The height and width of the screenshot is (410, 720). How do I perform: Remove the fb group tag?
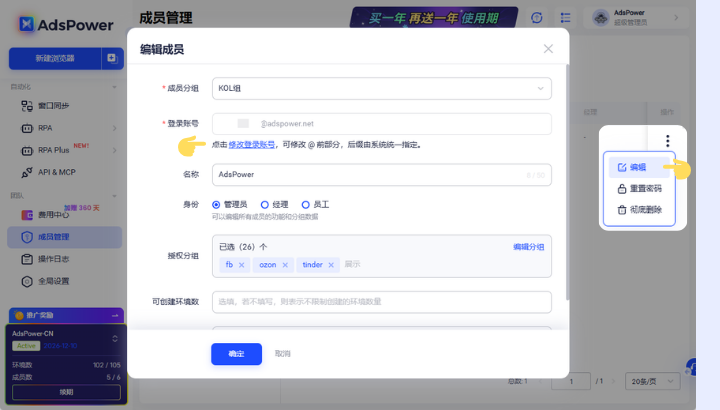(242, 265)
